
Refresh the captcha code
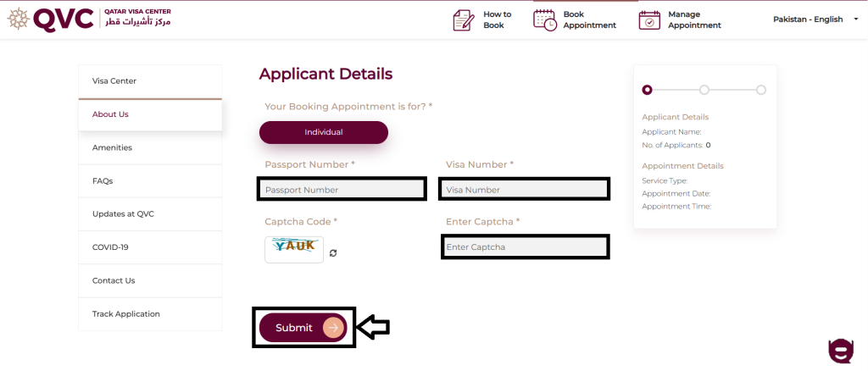coord(334,252)
